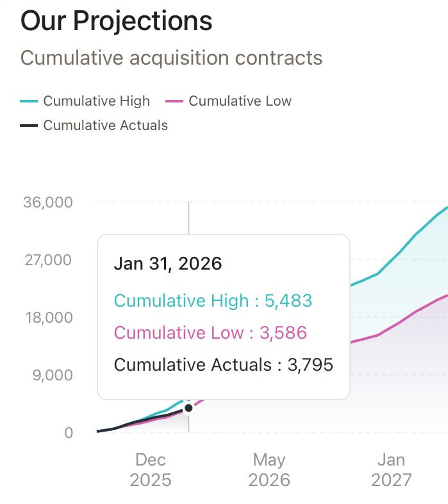This screenshot has width=448, height=504.
Task: Click the 36,000 y-axis label
Action: tap(48, 202)
